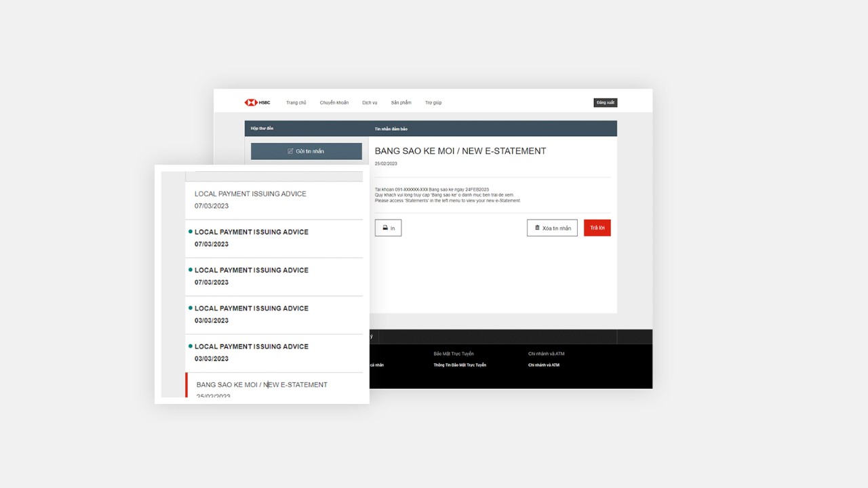Click the red Trả lời reply button
Viewport: 868px width, 488px height.
point(597,228)
